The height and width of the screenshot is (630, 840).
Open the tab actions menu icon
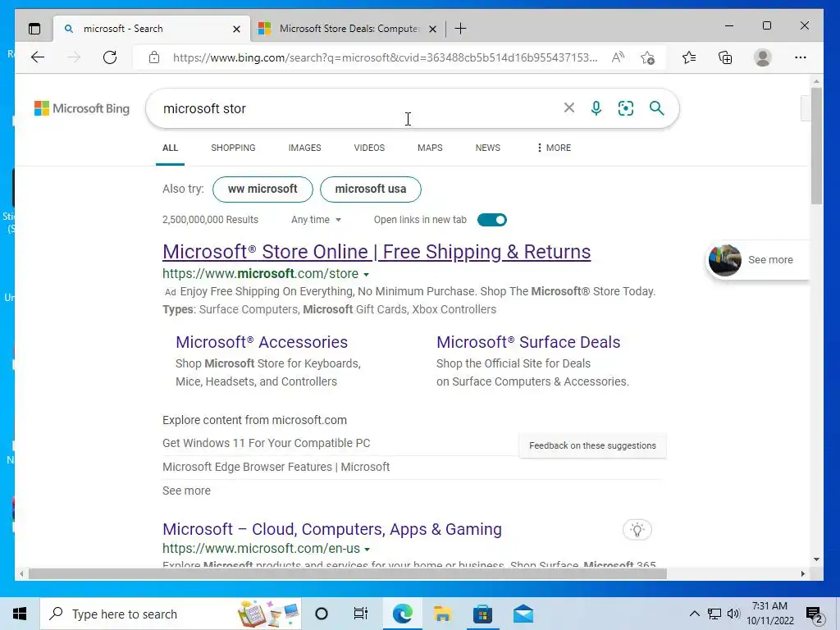tap(34, 29)
